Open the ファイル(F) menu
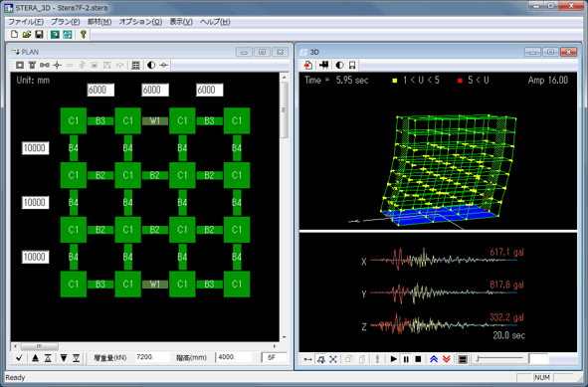 (26, 22)
